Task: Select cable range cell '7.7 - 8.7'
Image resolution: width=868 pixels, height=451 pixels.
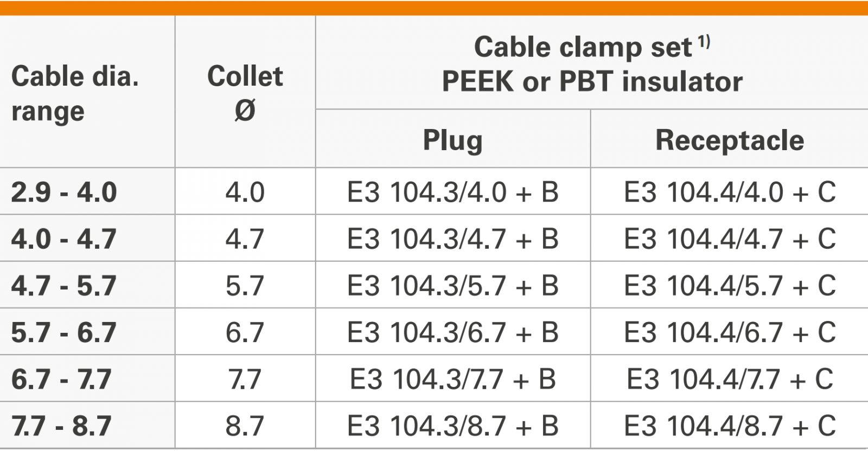Action: coord(61,426)
